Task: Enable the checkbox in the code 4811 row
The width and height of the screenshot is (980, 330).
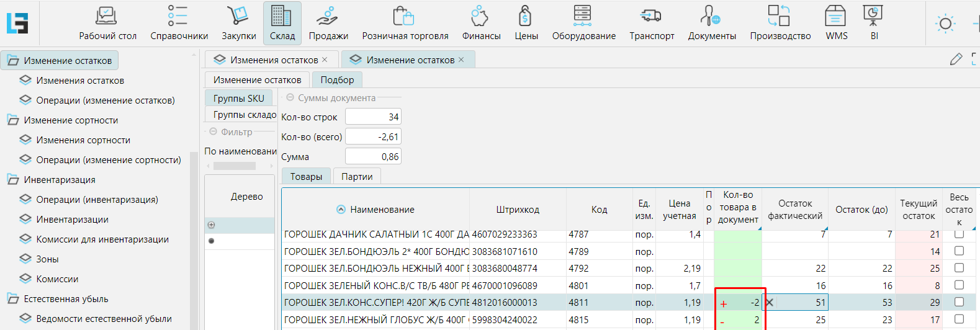Action: (x=959, y=302)
